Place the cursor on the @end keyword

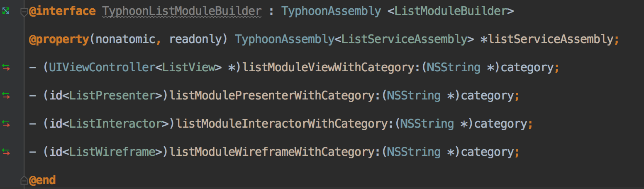click(x=42, y=180)
